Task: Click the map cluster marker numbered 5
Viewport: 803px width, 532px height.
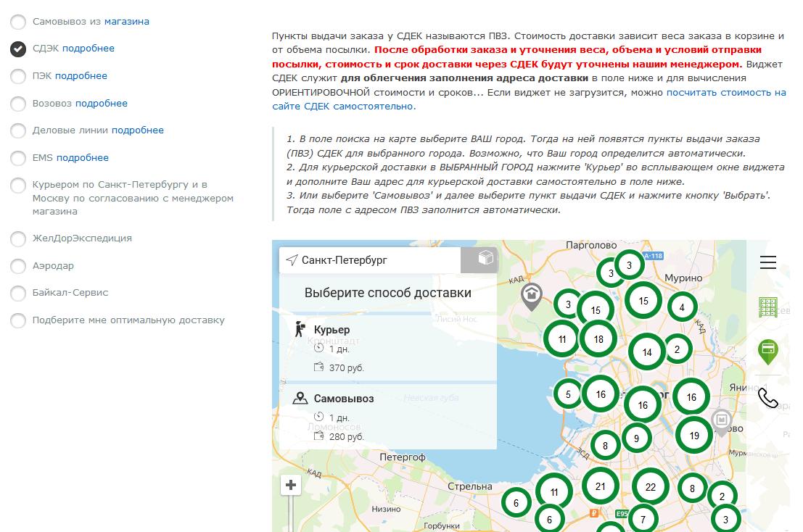Action: pyautogui.click(x=568, y=394)
